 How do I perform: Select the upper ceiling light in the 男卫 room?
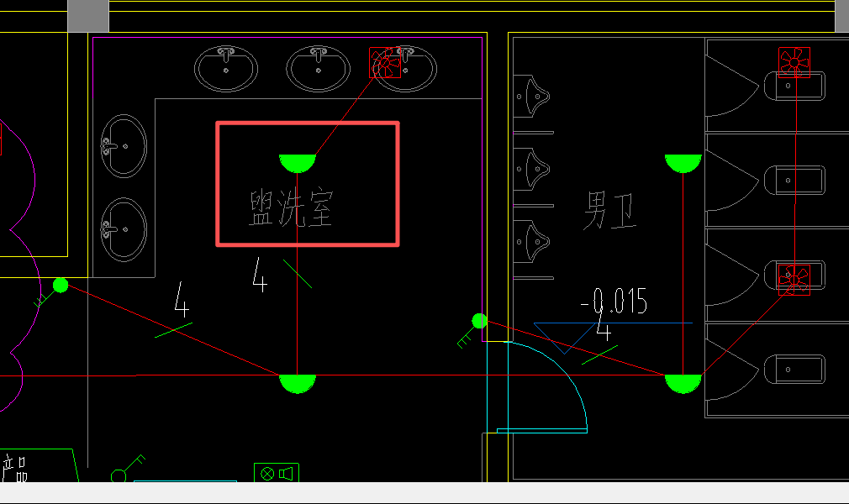click(683, 164)
